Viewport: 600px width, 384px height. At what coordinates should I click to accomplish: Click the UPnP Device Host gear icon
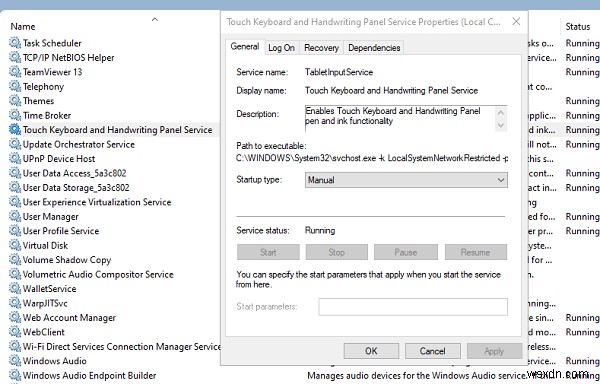pos(15,159)
